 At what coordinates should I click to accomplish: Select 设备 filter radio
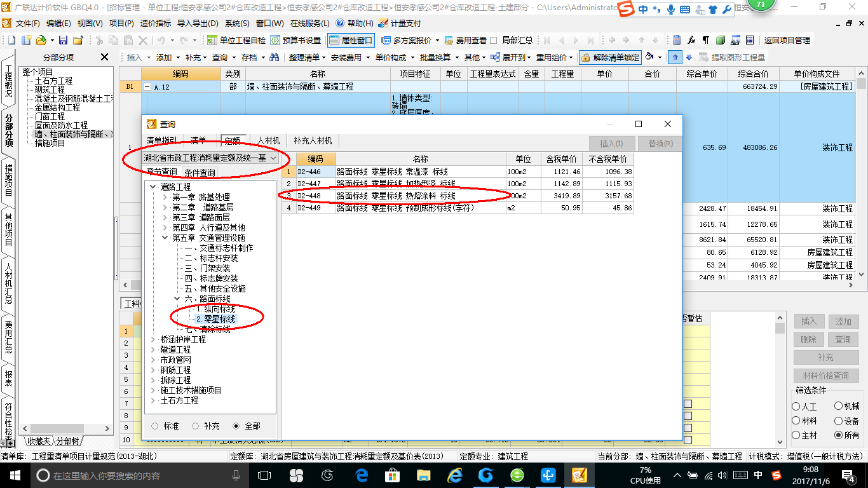click(x=838, y=421)
